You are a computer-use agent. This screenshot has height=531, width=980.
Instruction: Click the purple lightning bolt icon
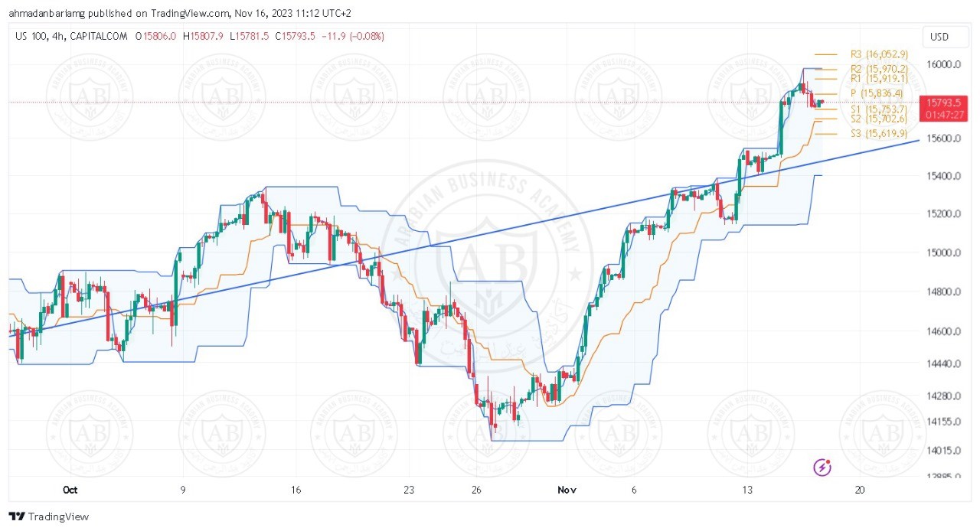coord(822,467)
